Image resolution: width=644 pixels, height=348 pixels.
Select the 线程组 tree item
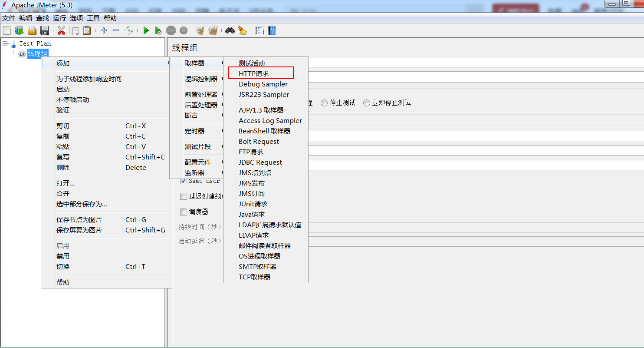pyautogui.click(x=38, y=54)
